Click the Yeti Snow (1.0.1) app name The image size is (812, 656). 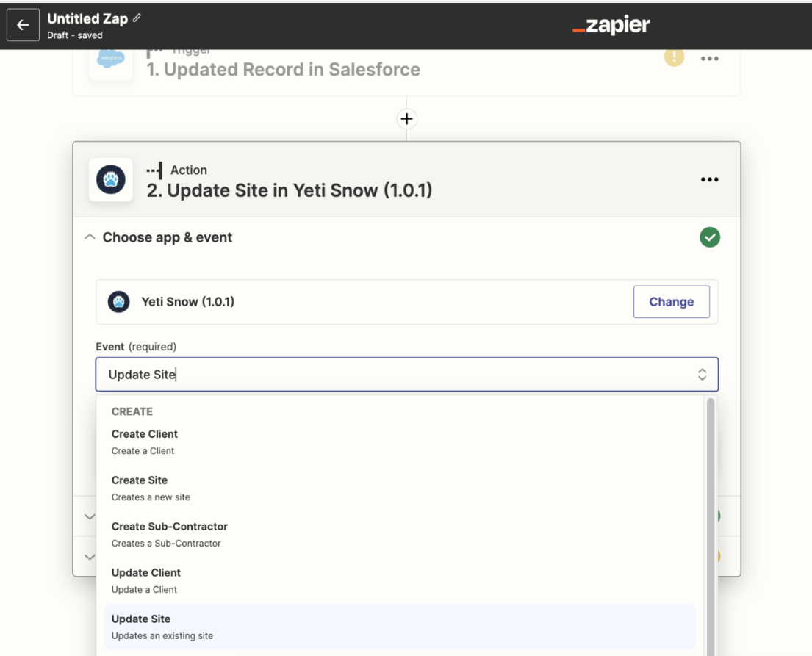(188, 302)
